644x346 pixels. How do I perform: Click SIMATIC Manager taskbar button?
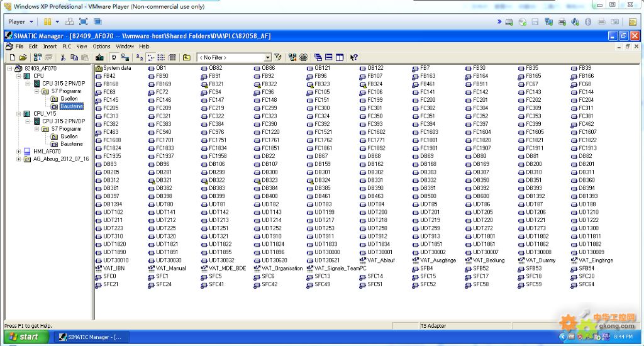coord(93,337)
